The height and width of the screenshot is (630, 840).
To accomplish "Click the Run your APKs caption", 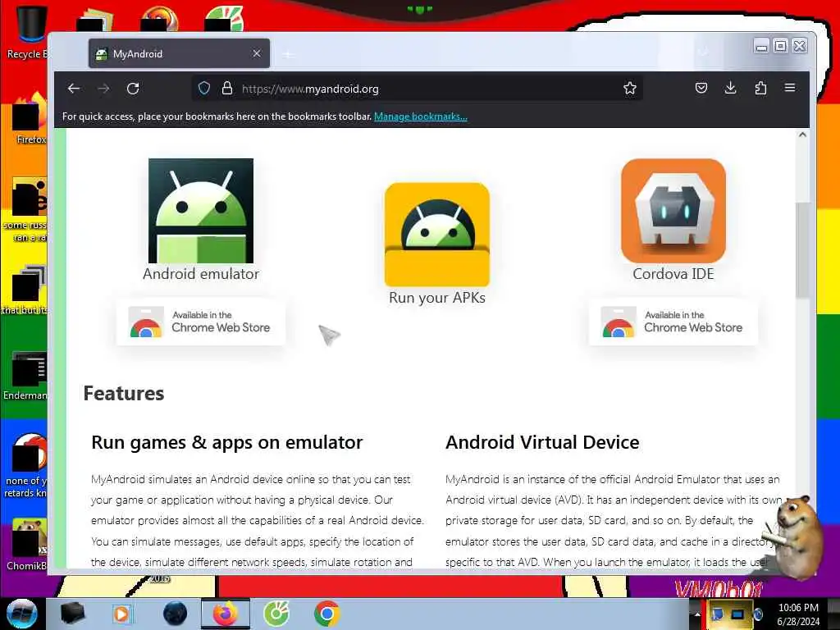I will (437, 298).
